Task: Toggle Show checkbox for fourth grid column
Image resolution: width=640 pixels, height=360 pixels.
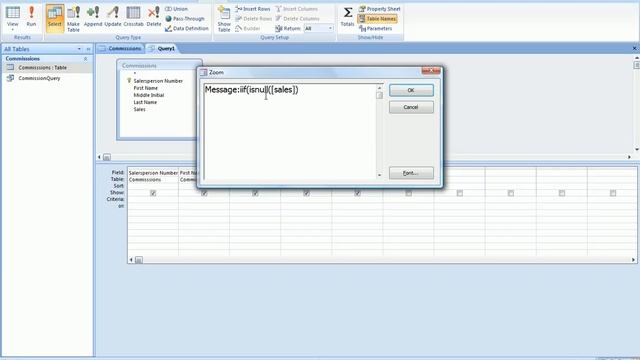Action: click(x=306, y=193)
